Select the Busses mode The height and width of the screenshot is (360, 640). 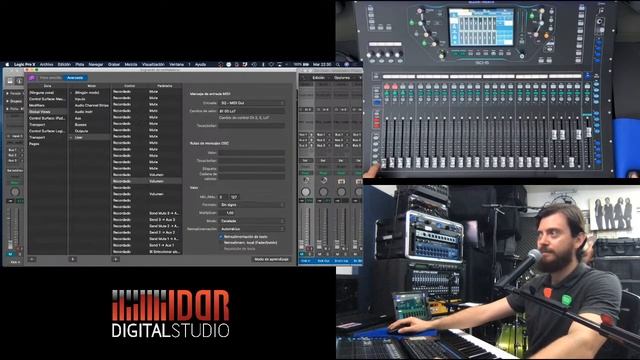coord(89,124)
